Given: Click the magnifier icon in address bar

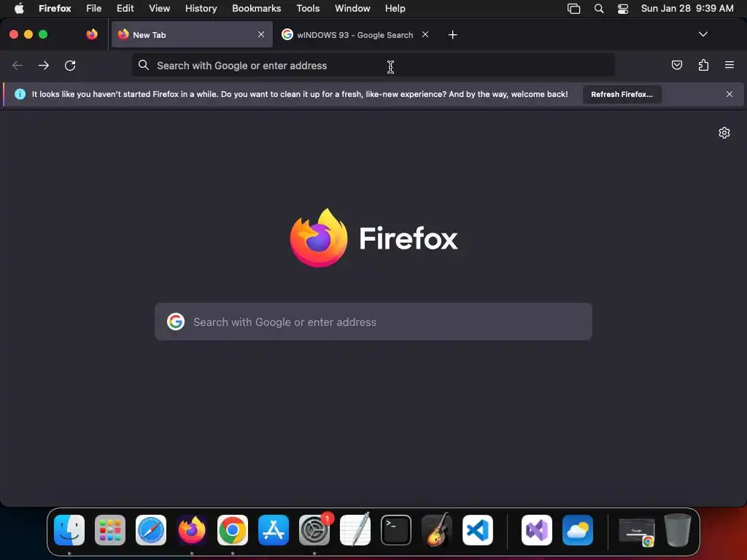Looking at the screenshot, I should coord(144,65).
